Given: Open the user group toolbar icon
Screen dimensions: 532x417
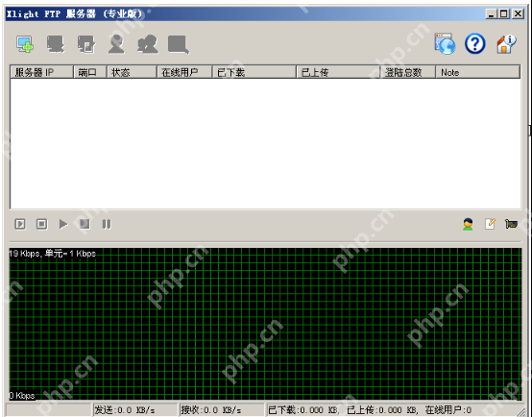Looking at the screenshot, I should coord(148,44).
